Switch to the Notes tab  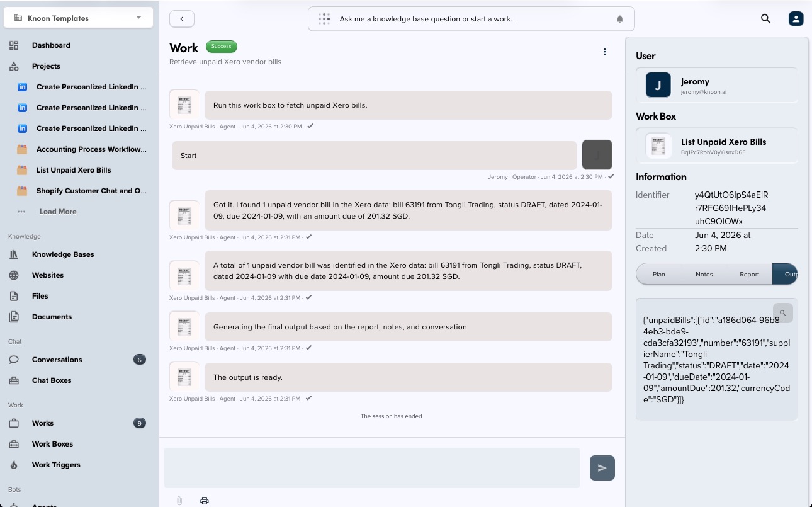coord(704,275)
